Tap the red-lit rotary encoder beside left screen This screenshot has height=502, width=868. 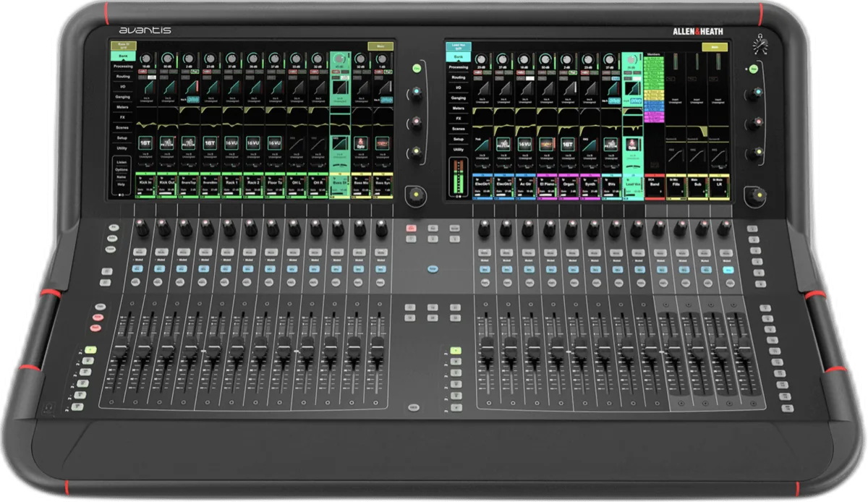click(417, 122)
